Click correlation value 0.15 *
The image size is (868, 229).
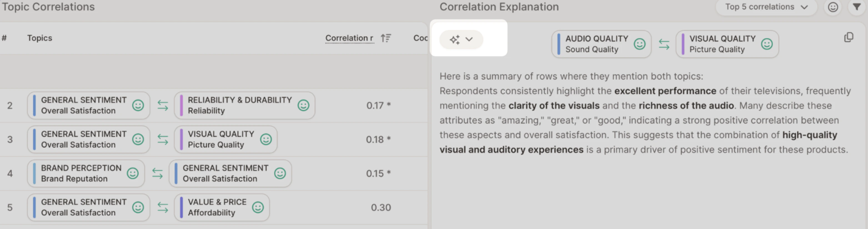click(x=378, y=174)
